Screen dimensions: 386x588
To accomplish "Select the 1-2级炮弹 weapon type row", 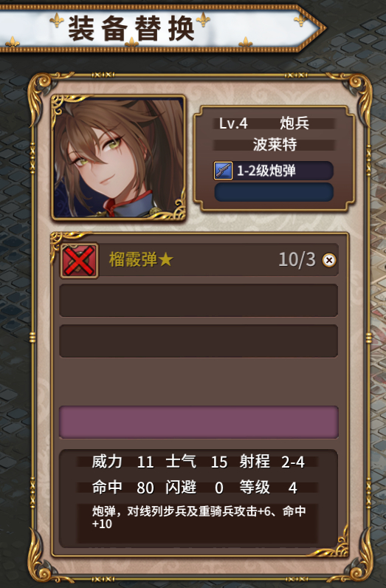I will pos(274,171).
